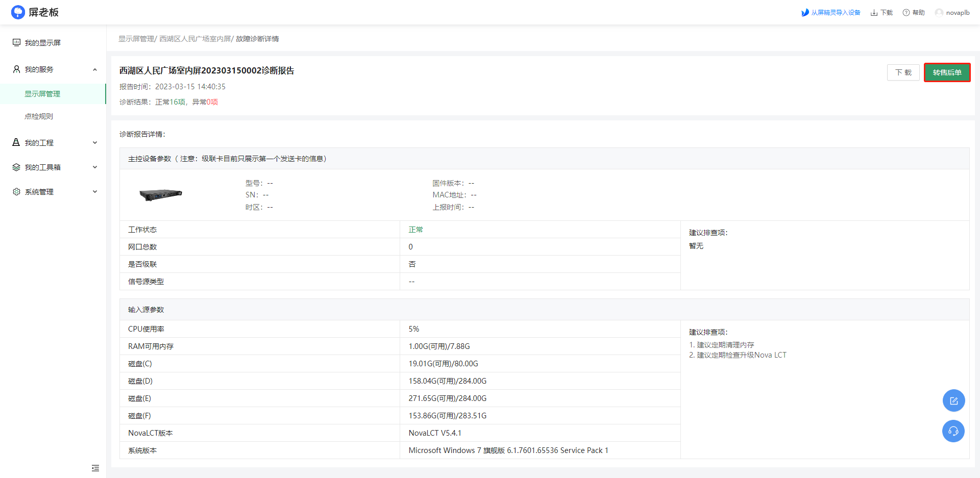Open the floating feedback edit button
This screenshot has width=980, height=478.
[953, 400]
